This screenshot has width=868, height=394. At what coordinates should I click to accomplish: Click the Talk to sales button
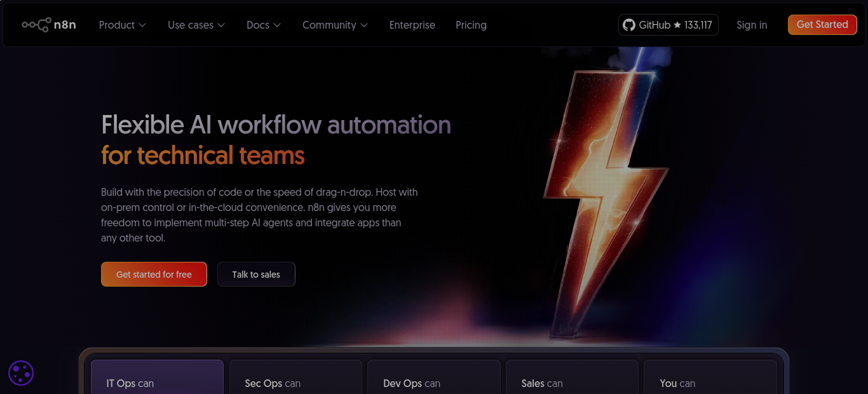tap(256, 274)
